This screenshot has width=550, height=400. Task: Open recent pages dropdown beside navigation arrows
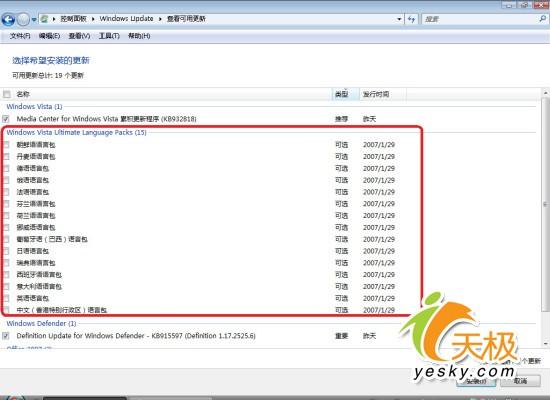[x=34, y=20]
